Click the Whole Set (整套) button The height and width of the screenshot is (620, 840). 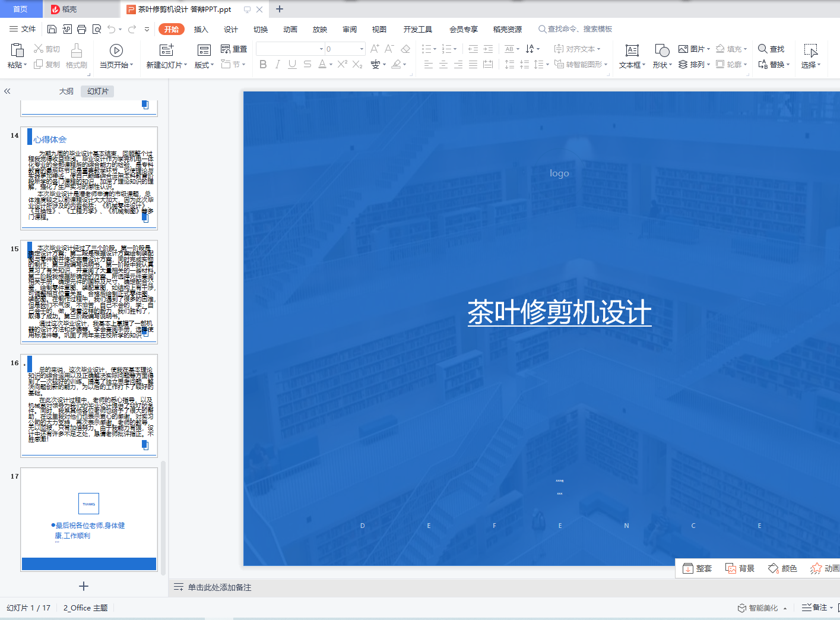[x=698, y=568]
